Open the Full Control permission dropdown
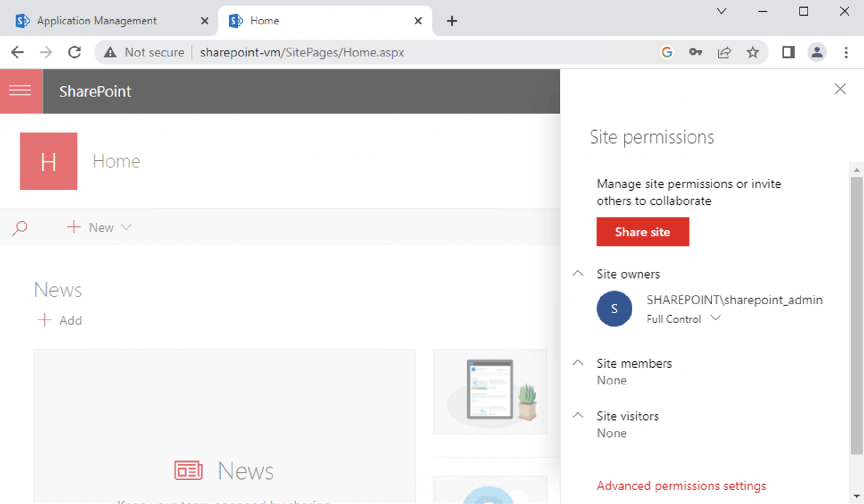 coord(684,319)
